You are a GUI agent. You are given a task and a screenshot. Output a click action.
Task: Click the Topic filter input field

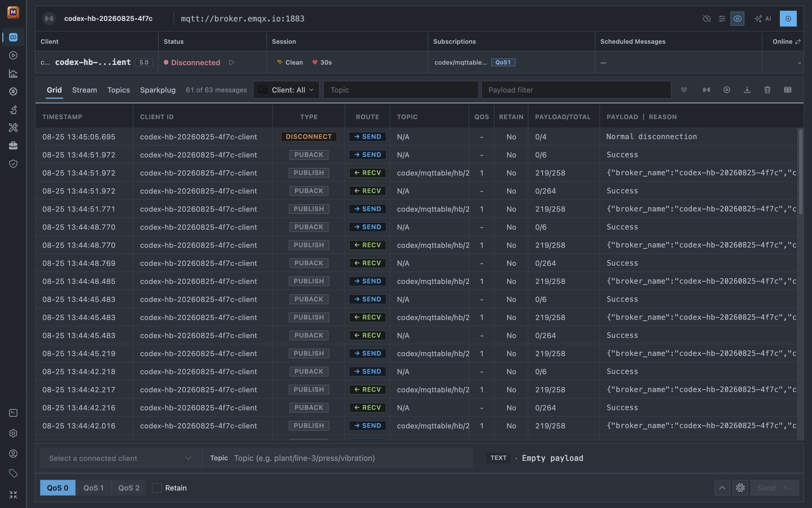pyautogui.click(x=401, y=90)
